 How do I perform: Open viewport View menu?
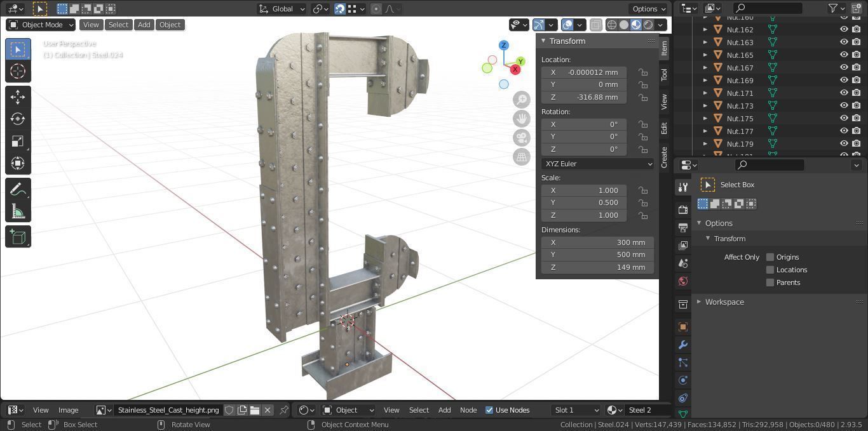pos(91,25)
